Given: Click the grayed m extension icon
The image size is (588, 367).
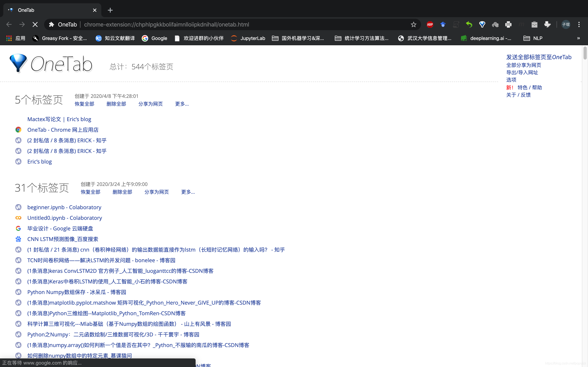Looking at the screenshot, I should point(521,24).
